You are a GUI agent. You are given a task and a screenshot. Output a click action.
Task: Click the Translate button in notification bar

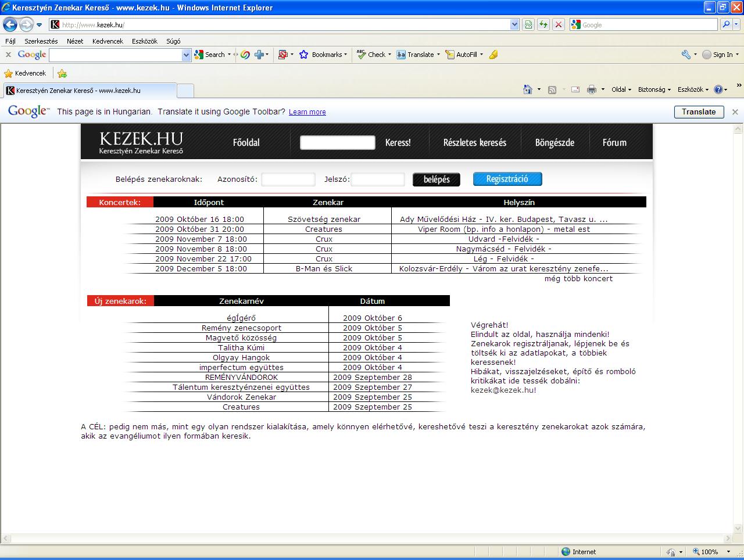tap(699, 112)
